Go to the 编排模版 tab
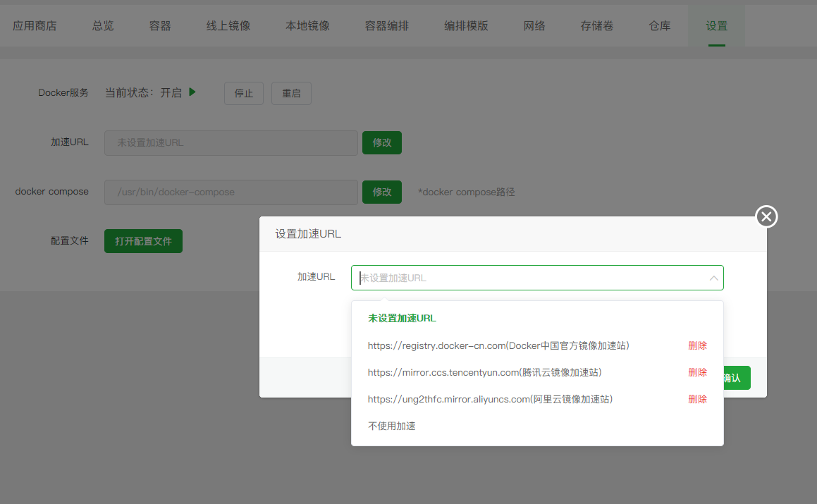The width and height of the screenshot is (817, 504). pyautogui.click(x=466, y=25)
